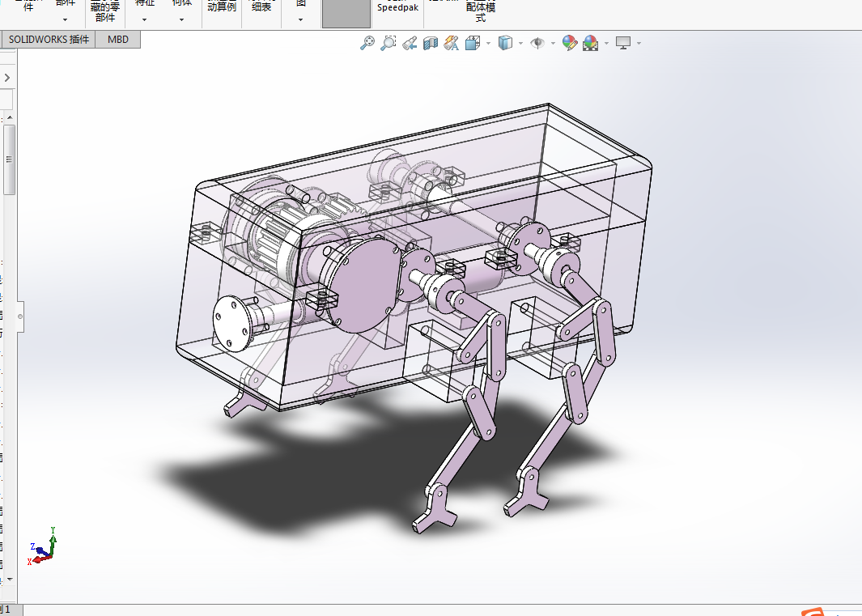Expand the View Orientation dropdown arrow

[488, 43]
